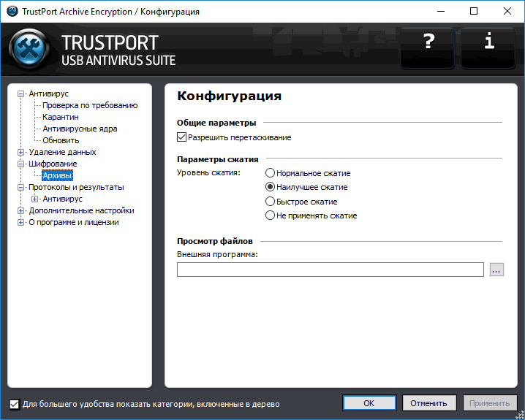Focus the Внешняя программа input field
Viewport: 525px width, 420px height.
tap(330, 270)
